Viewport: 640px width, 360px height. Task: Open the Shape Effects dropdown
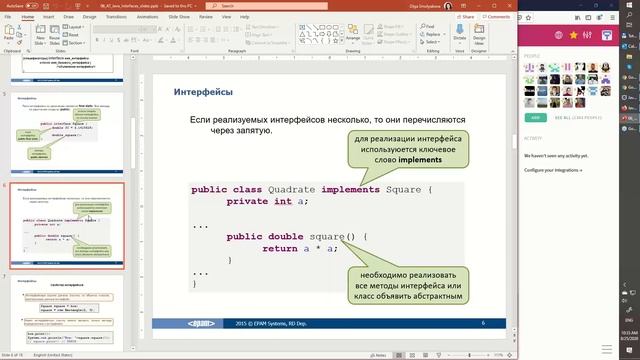coord(393,42)
